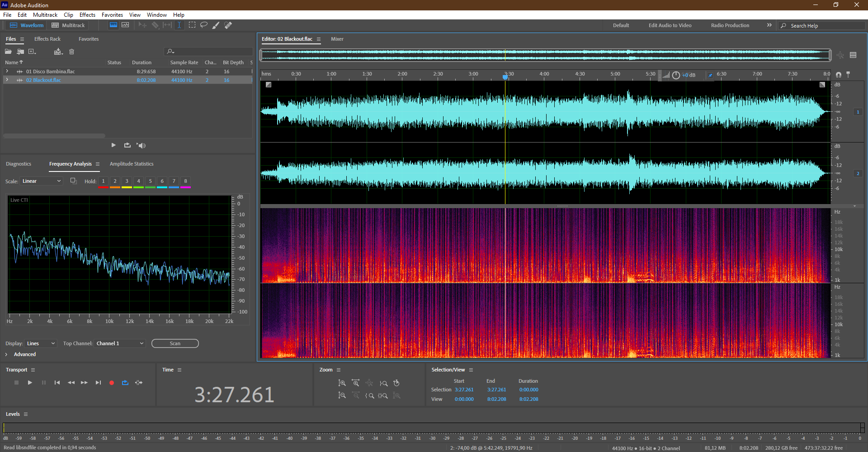Open the Scale Linear dropdown

coord(42,181)
